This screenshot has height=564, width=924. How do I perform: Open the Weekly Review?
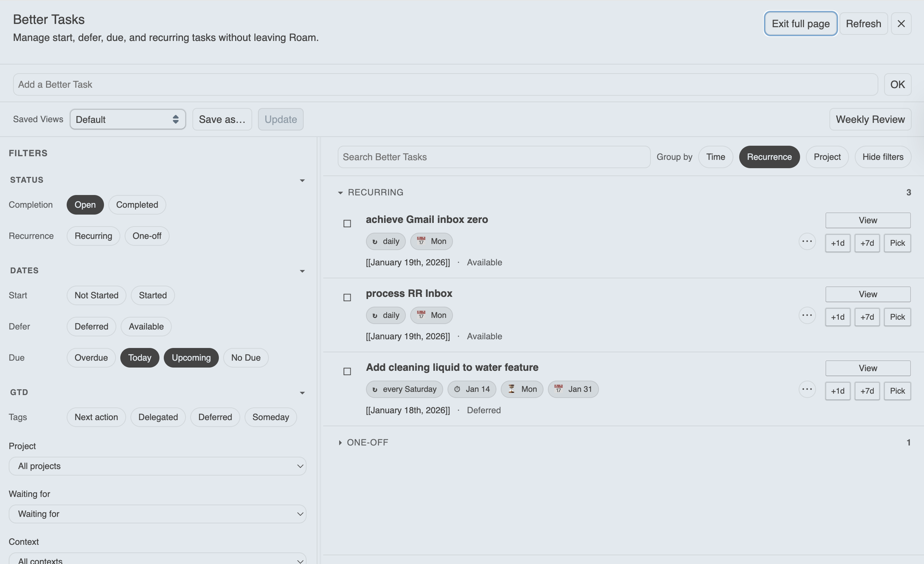coord(870,120)
